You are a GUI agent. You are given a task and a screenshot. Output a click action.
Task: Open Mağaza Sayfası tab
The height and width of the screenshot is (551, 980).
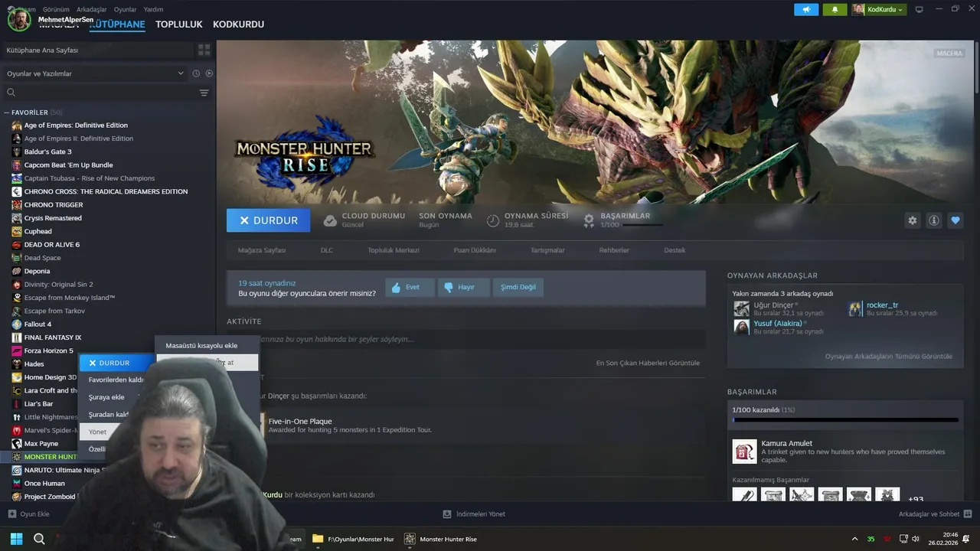(262, 250)
